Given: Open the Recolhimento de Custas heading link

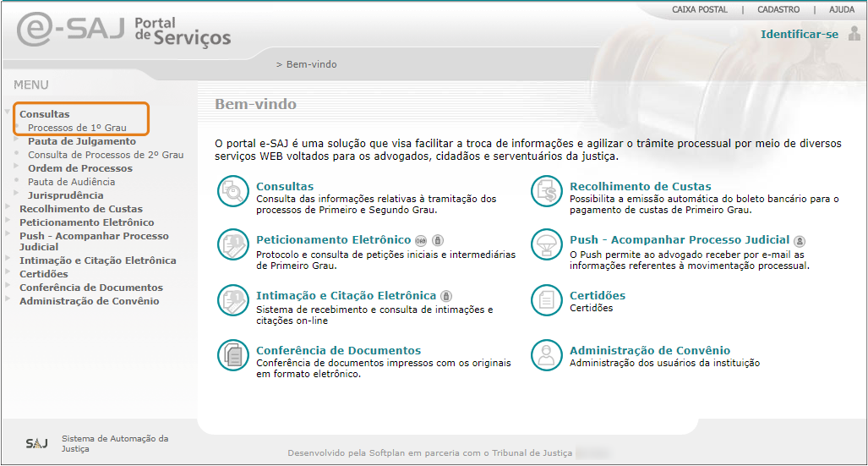Looking at the screenshot, I should click(x=641, y=187).
